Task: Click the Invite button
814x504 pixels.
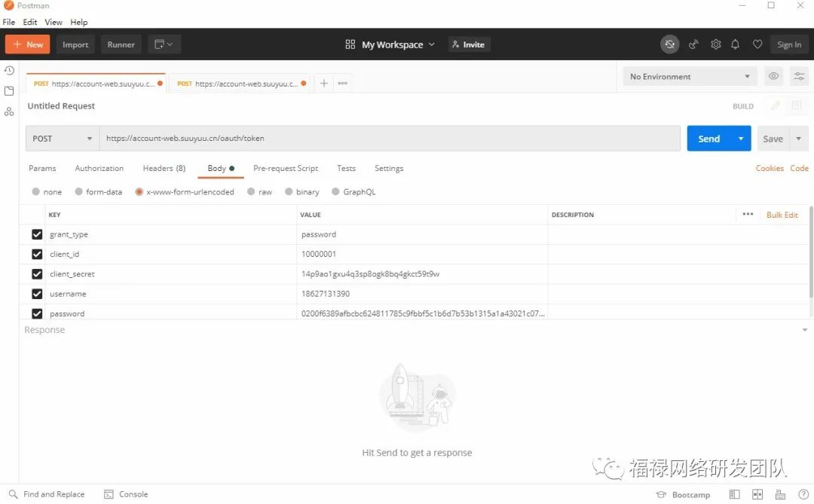Action: pyautogui.click(x=469, y=44)
